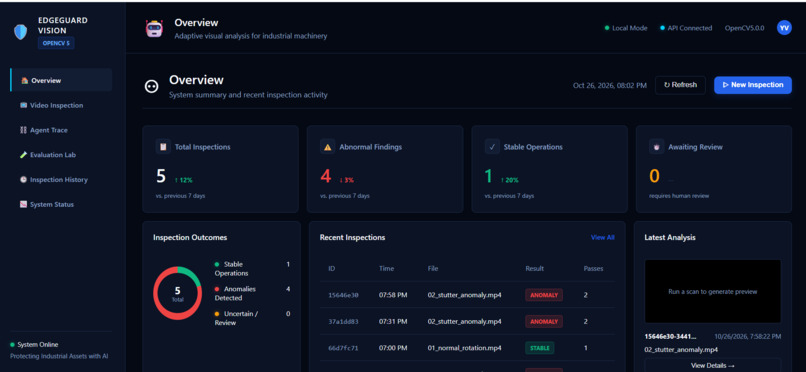Click the OpenCV5.0.0 version label

(x=744, y=28)
